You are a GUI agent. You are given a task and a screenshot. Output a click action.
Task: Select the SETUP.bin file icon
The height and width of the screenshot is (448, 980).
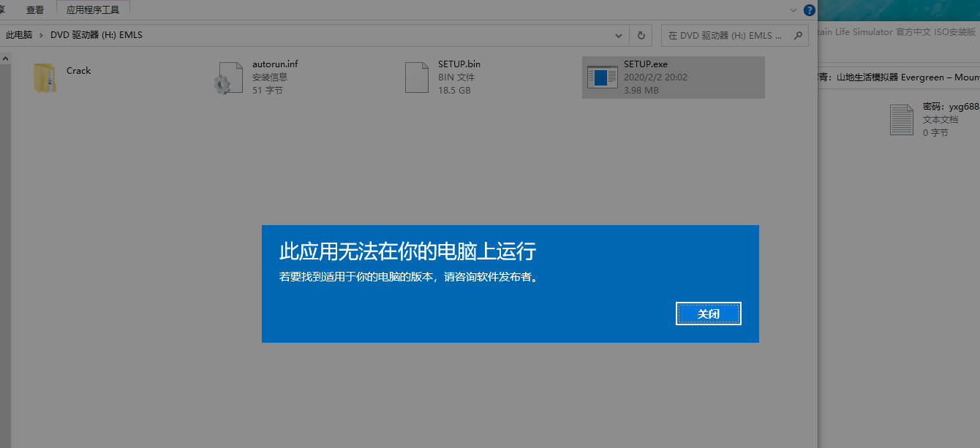tap(417, 77)
